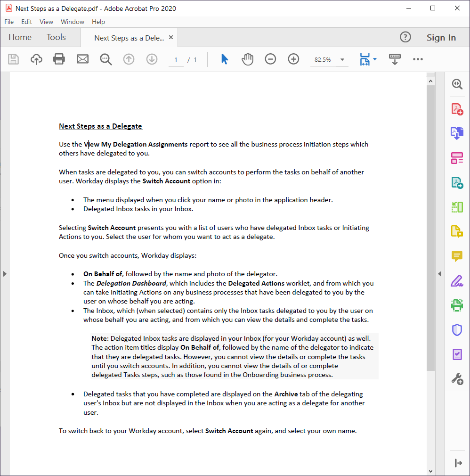Click the vertical scrollbar thumb
This screenshot has height=476, width=470.
click(430, 228)
